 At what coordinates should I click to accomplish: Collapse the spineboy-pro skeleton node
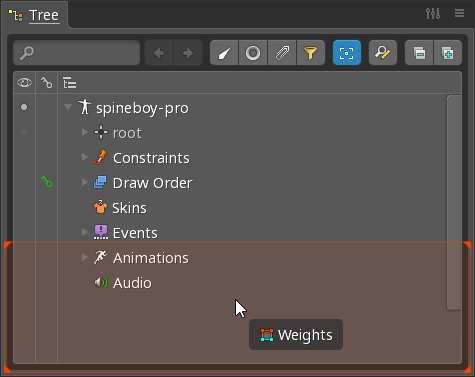(68, 107)
